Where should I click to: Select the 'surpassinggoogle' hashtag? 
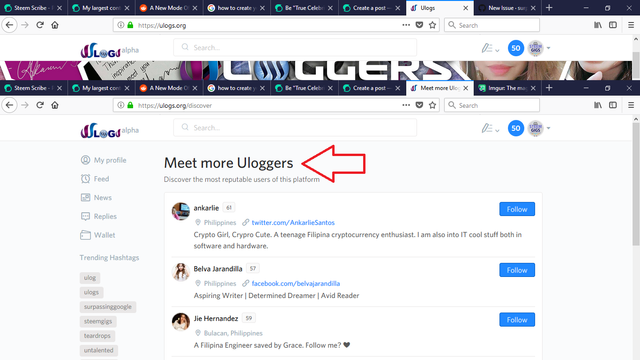pyautogui.click(x=108, y=307)
